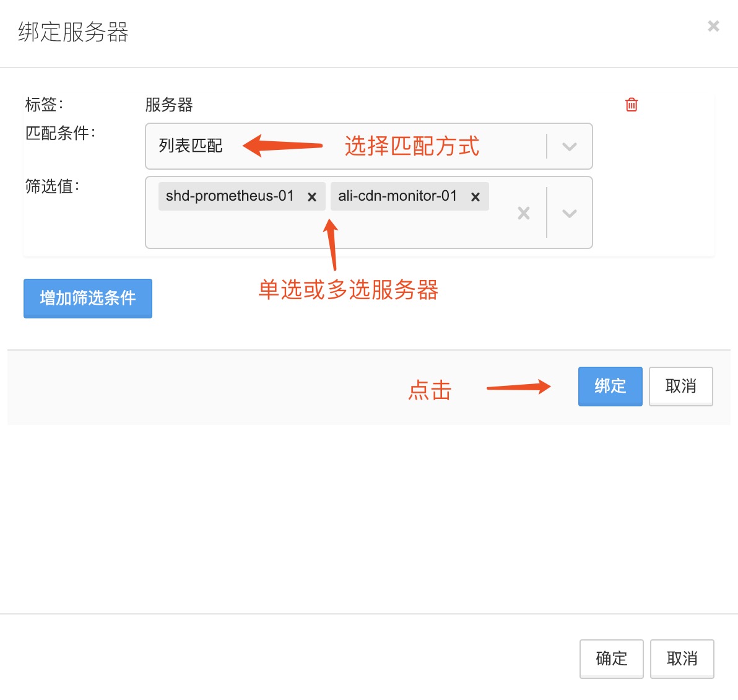This screenshot has height=700, width=738.
Task: Remove the ali-cdn-monitor-01 tag
Action: (x=475, y=197)
